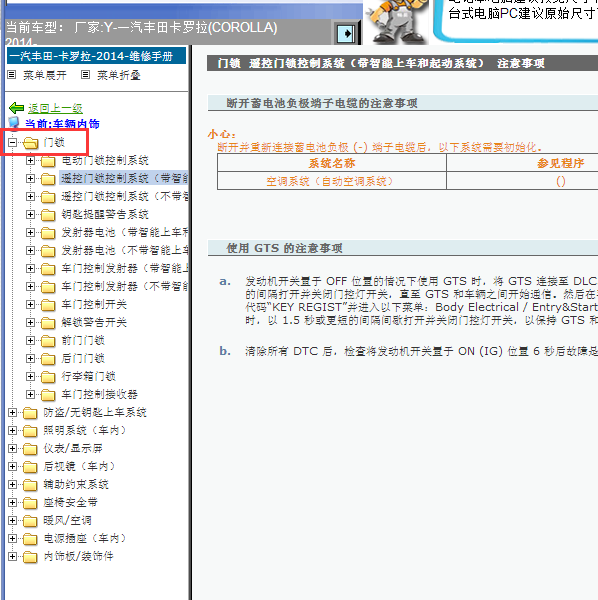Click the 菜单展开 list icon
The image size is (598, 600).
point(12,75)
